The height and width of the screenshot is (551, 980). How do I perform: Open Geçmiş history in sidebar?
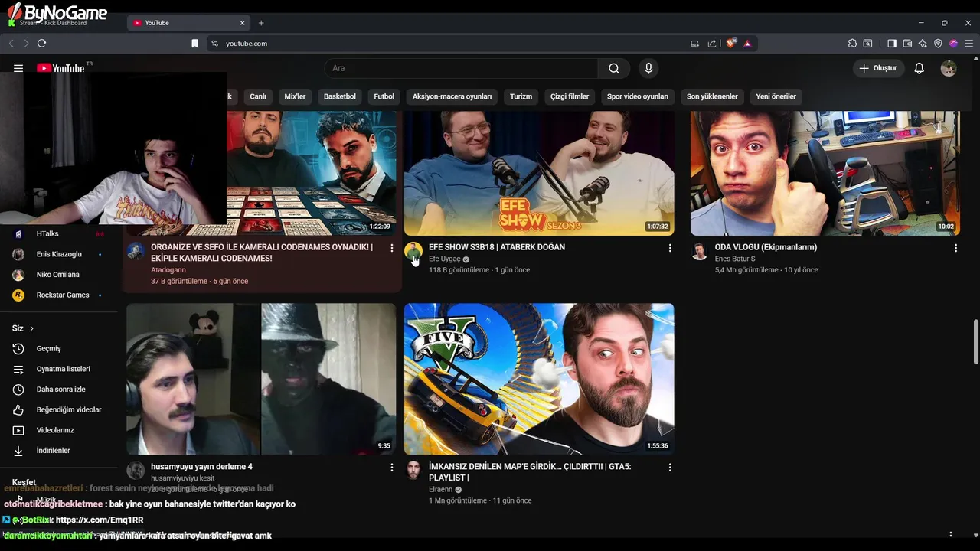[x=59, y=349]
